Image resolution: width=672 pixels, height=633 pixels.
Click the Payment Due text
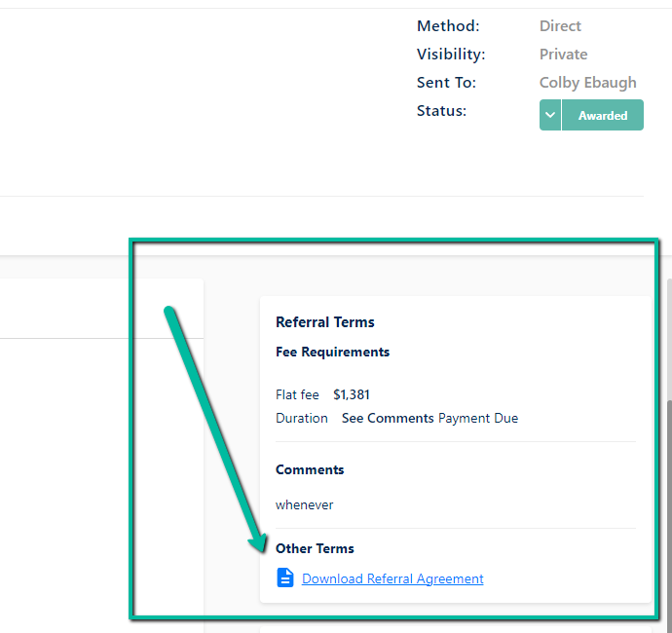tap(478, 418)
